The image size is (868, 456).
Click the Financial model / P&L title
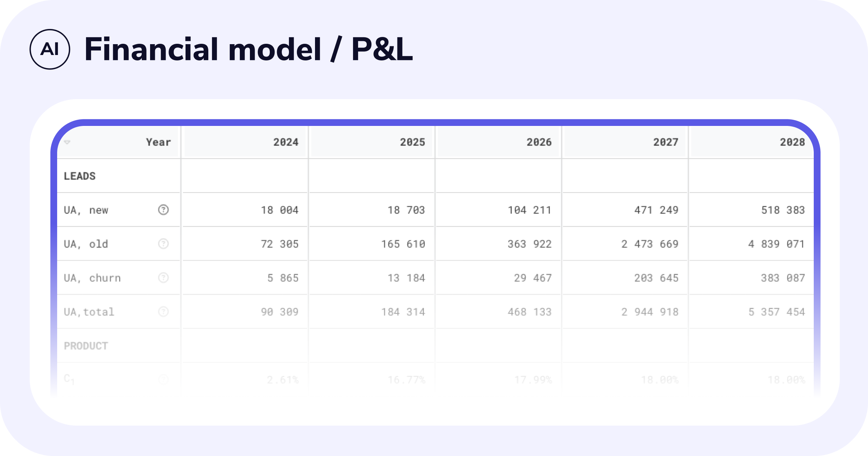click(x=248, y=49)
